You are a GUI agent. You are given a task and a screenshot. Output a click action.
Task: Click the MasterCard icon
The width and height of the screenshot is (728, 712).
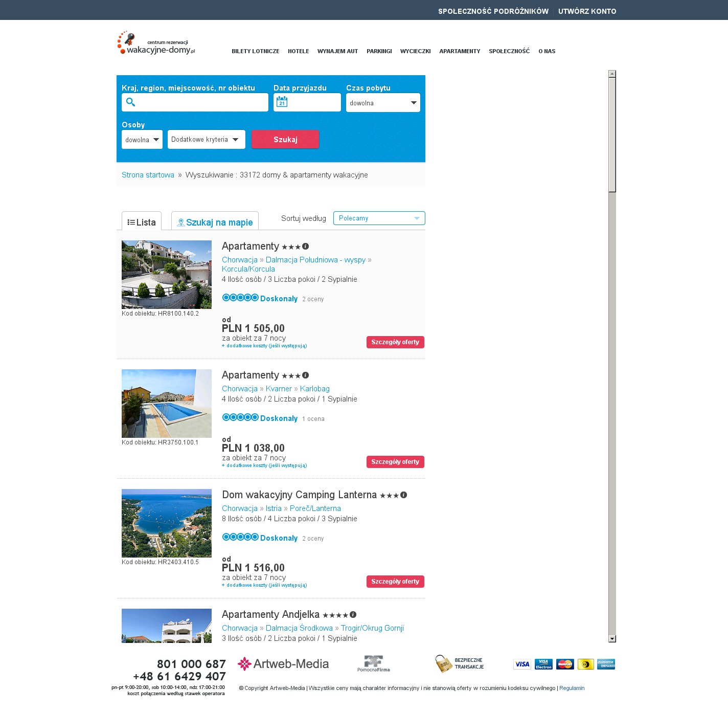point(565,664)
